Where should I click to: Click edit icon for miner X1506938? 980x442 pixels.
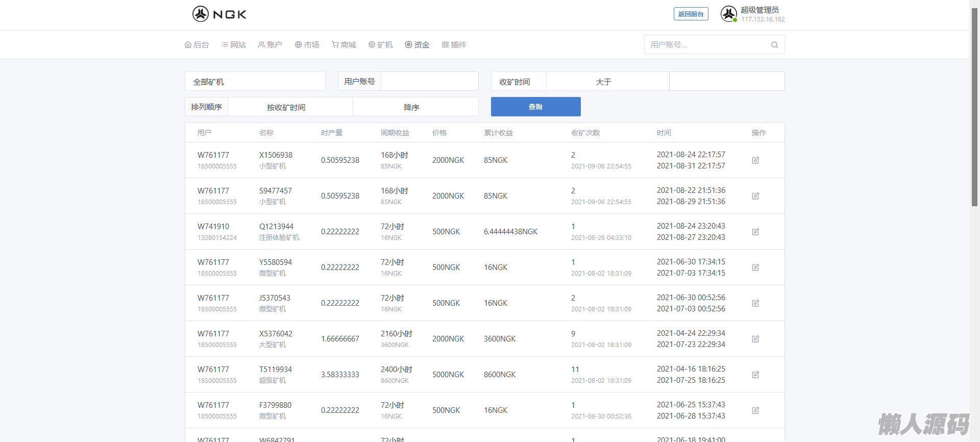point(755,160)
